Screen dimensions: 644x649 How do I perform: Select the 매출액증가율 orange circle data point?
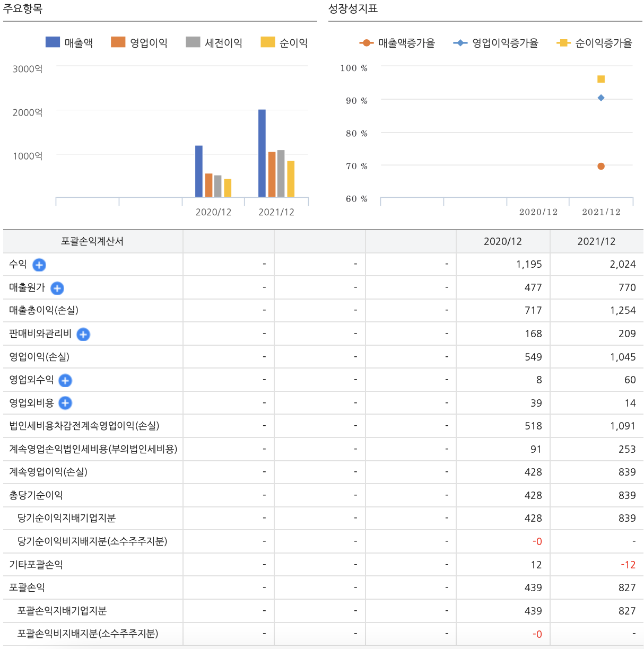coord(601,166)
